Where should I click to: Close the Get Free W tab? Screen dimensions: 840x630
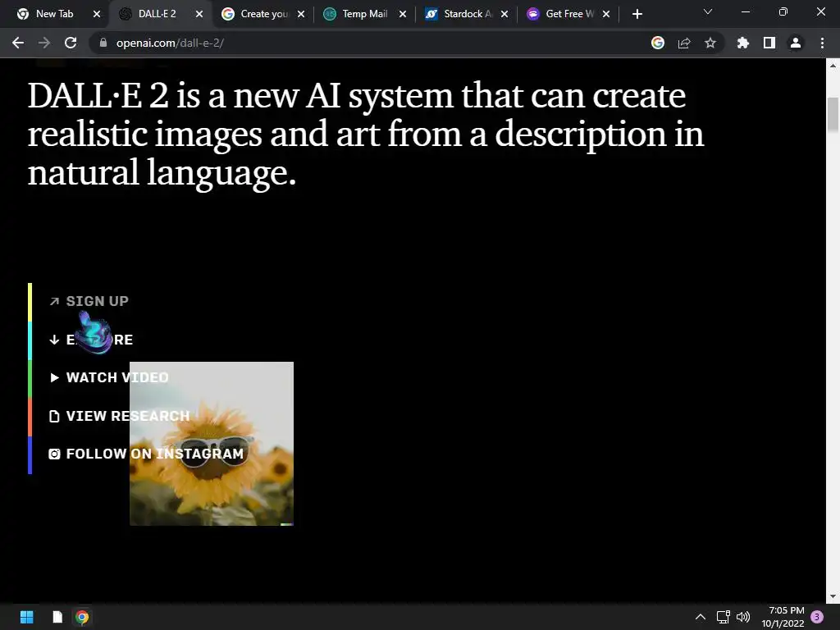(x=606, y=14)
